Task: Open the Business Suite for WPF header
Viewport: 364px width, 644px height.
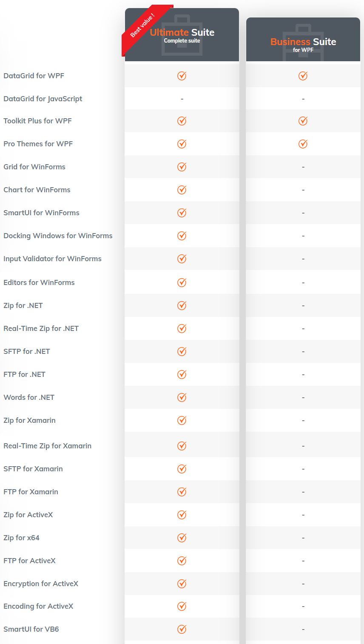Action: [x=303, y=40]
